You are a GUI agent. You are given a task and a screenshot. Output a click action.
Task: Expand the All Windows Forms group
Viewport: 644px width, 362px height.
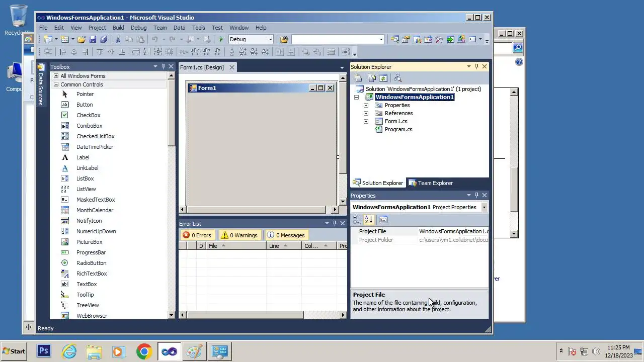56,76
